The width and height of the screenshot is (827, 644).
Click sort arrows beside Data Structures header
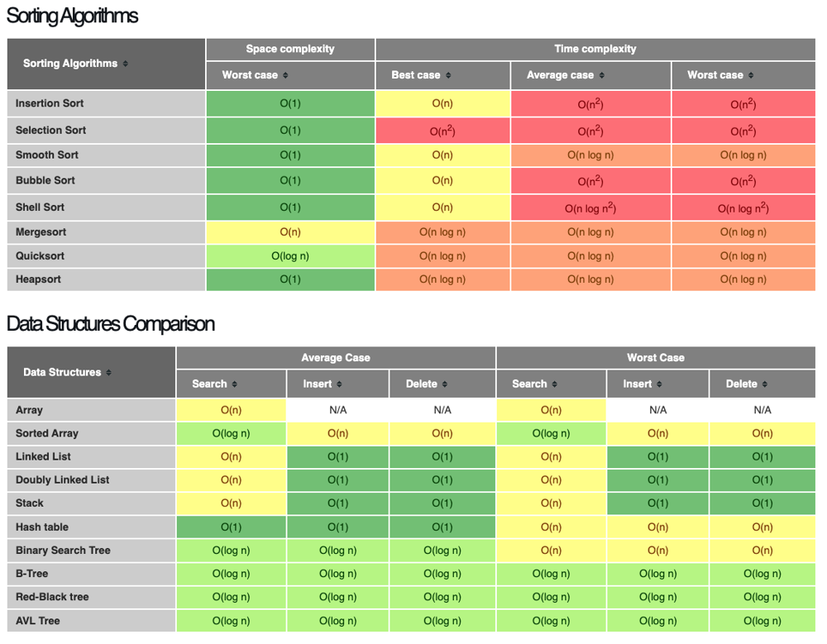pos(109,373)
